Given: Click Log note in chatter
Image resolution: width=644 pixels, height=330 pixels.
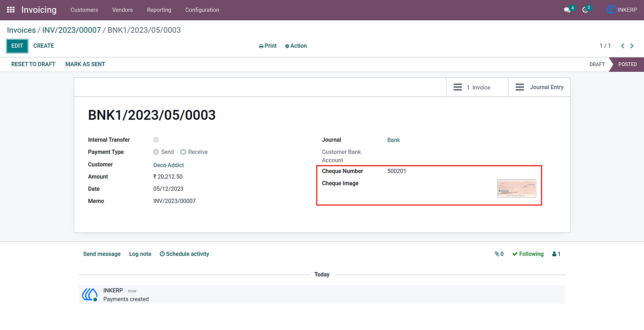Looking at the screenshot, I should pos(140,254).
